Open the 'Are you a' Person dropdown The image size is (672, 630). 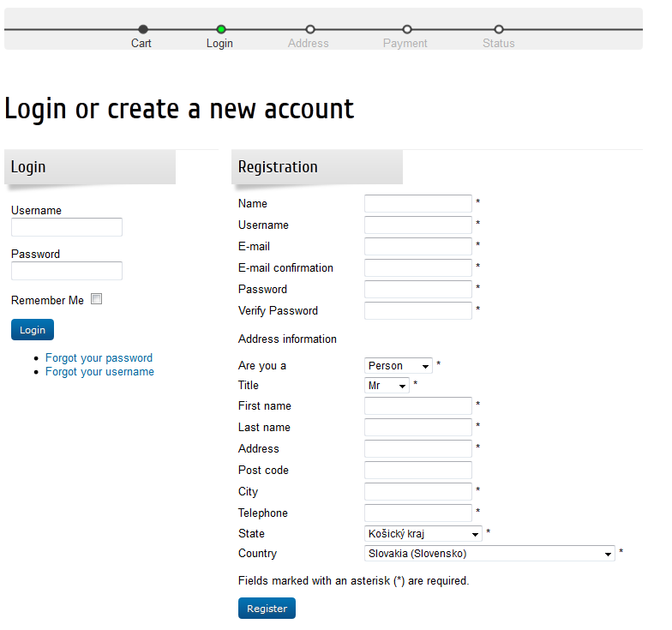(398, 365)
